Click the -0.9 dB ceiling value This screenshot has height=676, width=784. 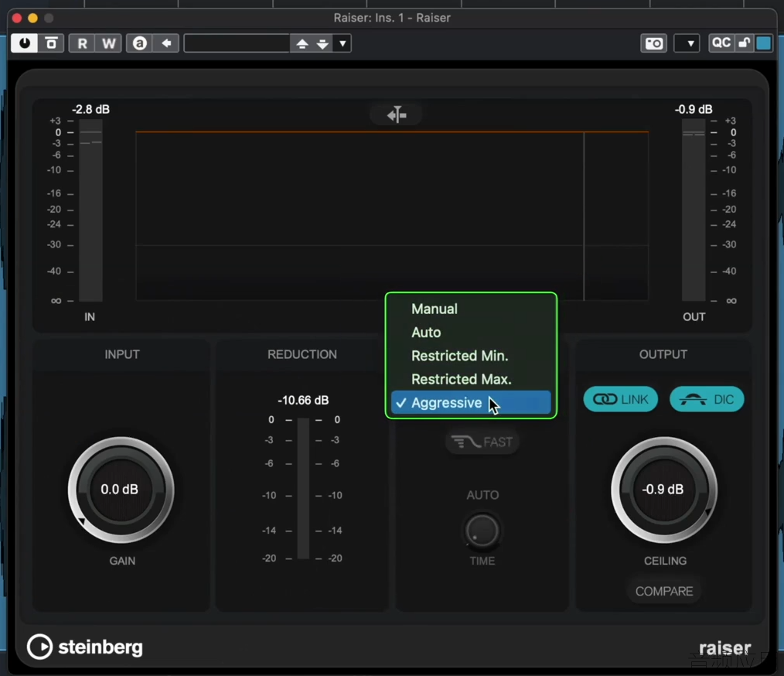(663, 490)
